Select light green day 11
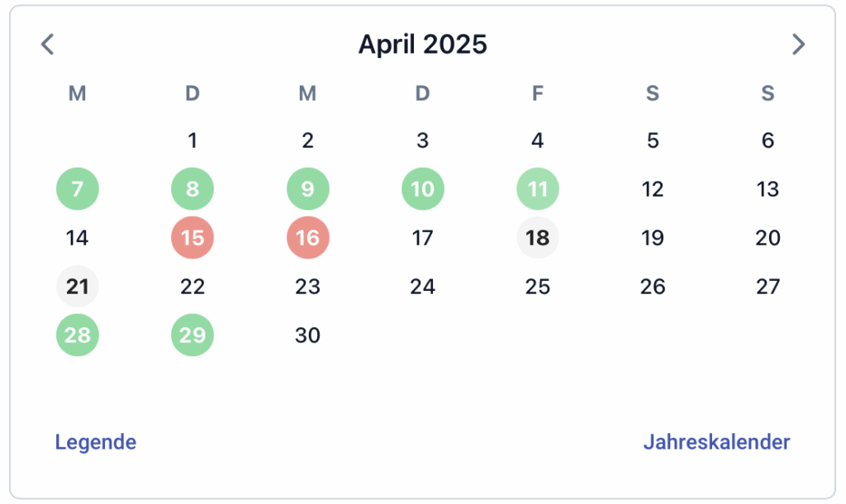The width and height of the screenshot is (846, 504). coord(538,189)
